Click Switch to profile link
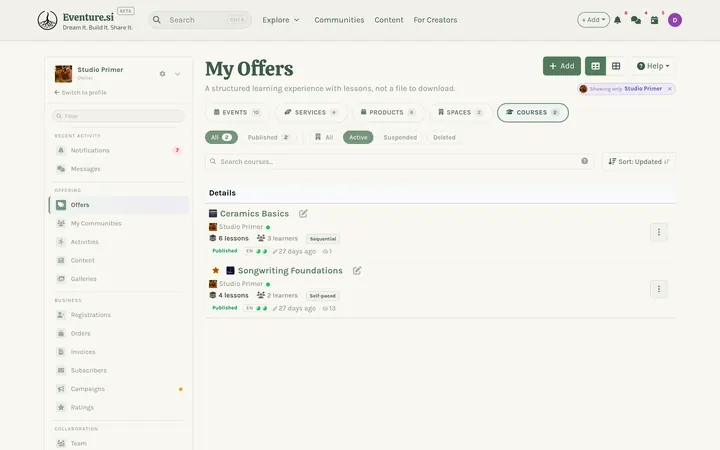This screenshot has width=720, height=450. click(x=80, y=92)
